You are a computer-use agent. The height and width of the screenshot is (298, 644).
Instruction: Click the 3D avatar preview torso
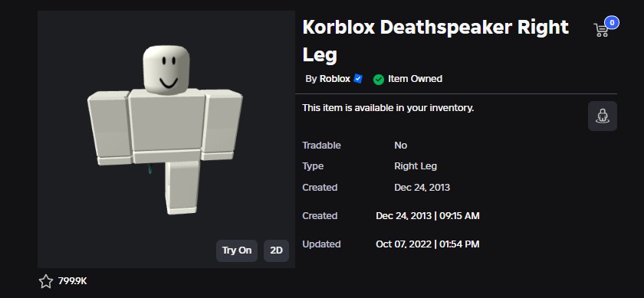(167, 125)
